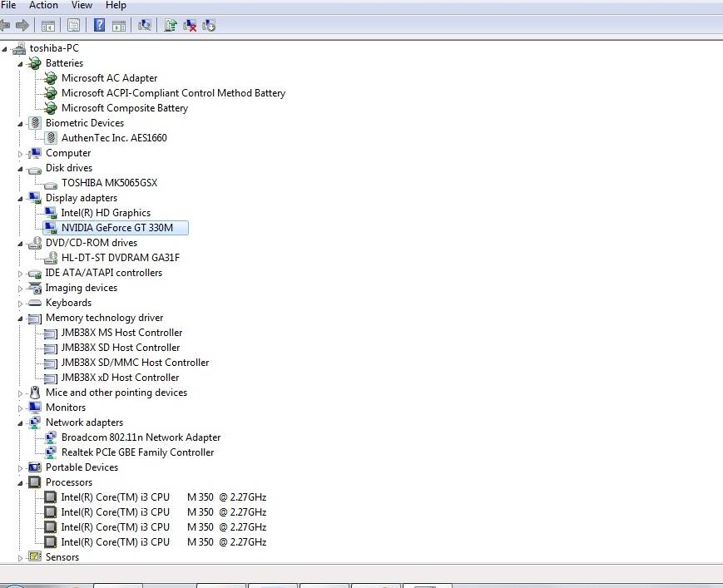
Task: Expand the Keyboards category
Action: [20, 304]
